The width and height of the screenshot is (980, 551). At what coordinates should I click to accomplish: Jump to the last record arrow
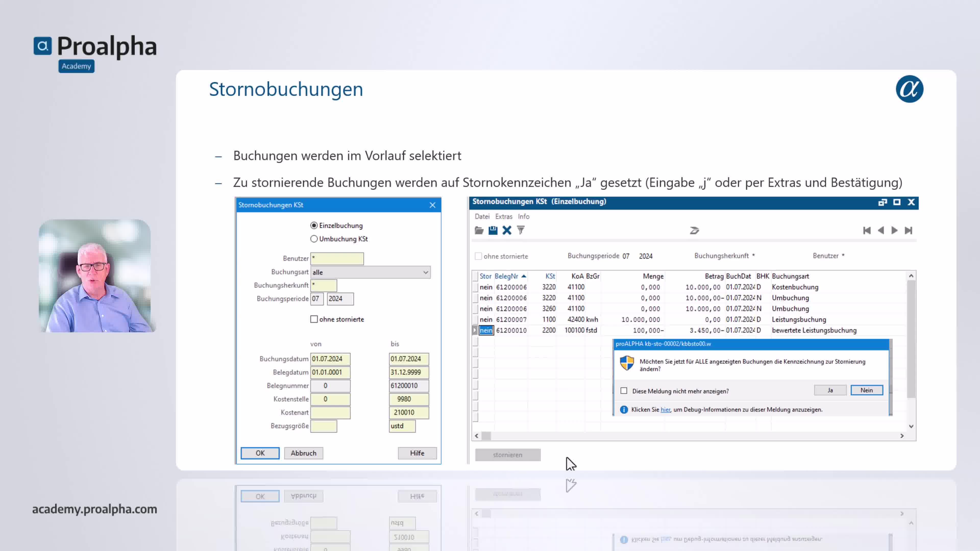click(909, 230)
